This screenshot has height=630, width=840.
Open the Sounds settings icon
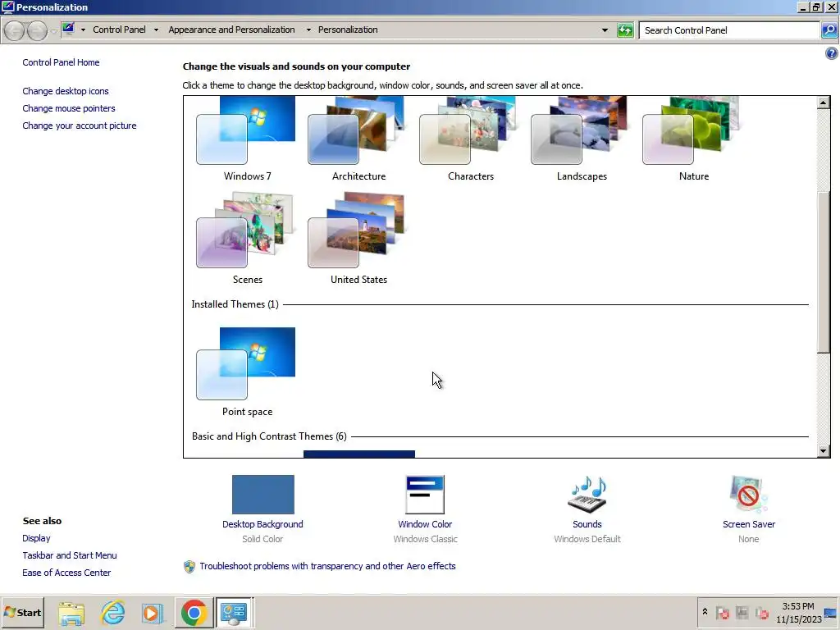[587, 494]
